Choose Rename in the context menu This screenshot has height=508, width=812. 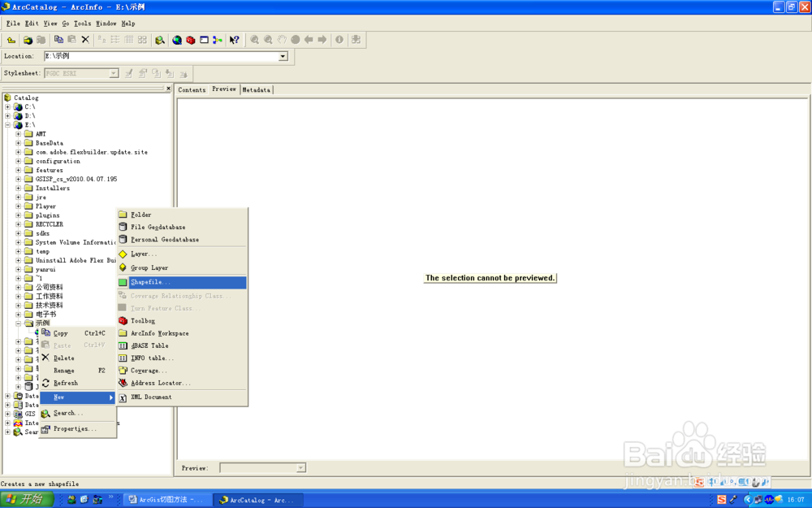pyautogui.click(x=78, y=371)
